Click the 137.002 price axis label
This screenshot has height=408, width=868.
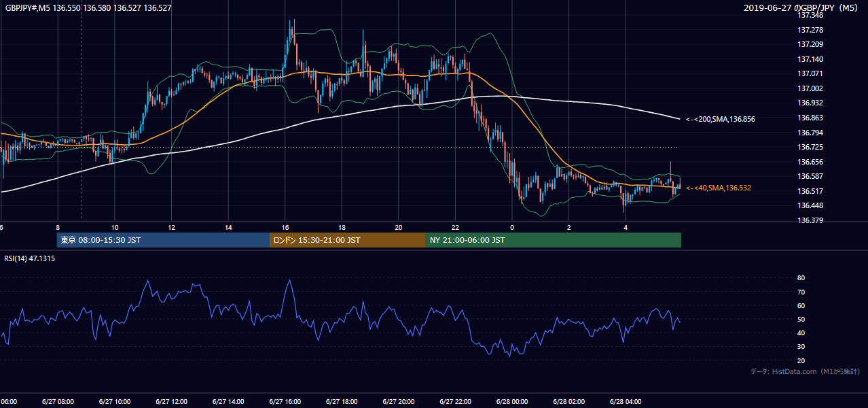[x=810, y=88]
